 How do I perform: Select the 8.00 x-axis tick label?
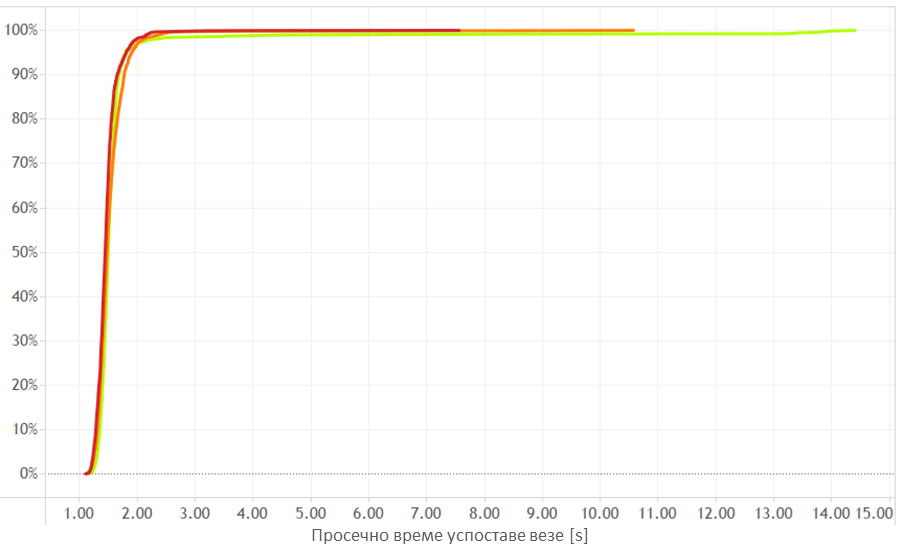484,513
